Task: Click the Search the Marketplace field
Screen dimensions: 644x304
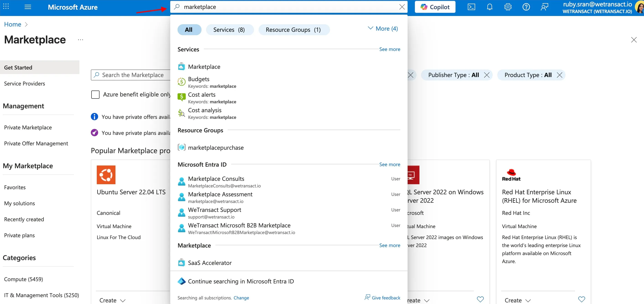Action: coord(131,75)
